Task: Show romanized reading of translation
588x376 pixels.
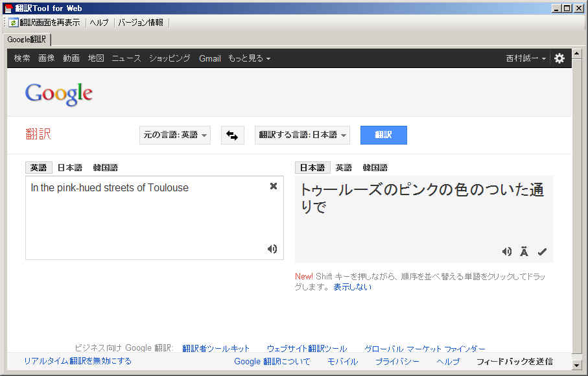Action: pos(524,252)
